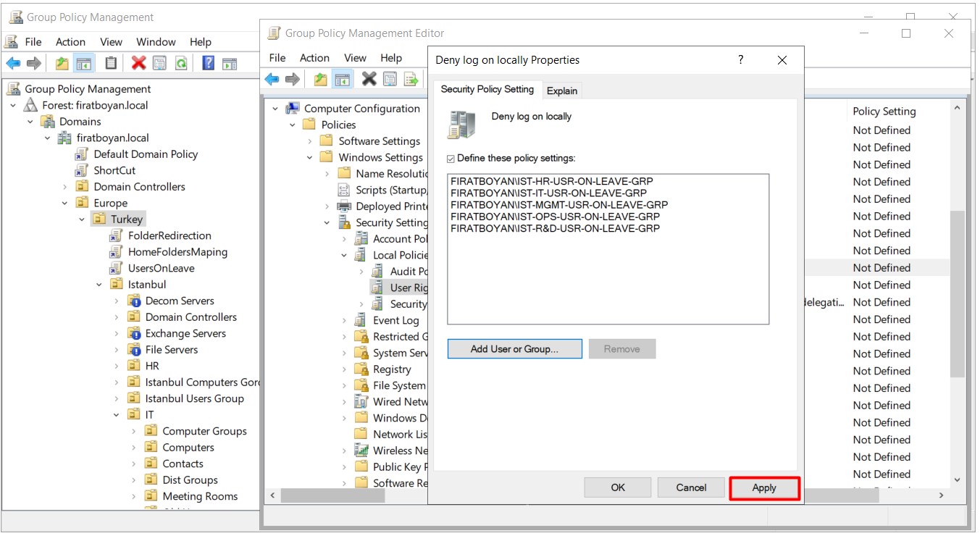Click green Refresh icon in Group Policy Management toolbar
The image size is (980, 536).
coord(181,64)
